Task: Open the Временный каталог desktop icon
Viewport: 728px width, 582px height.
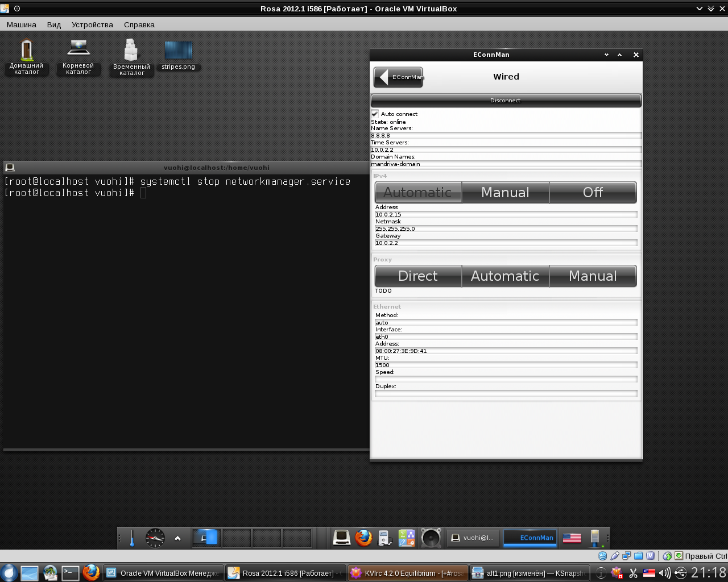Action: (x=131, y=57)
